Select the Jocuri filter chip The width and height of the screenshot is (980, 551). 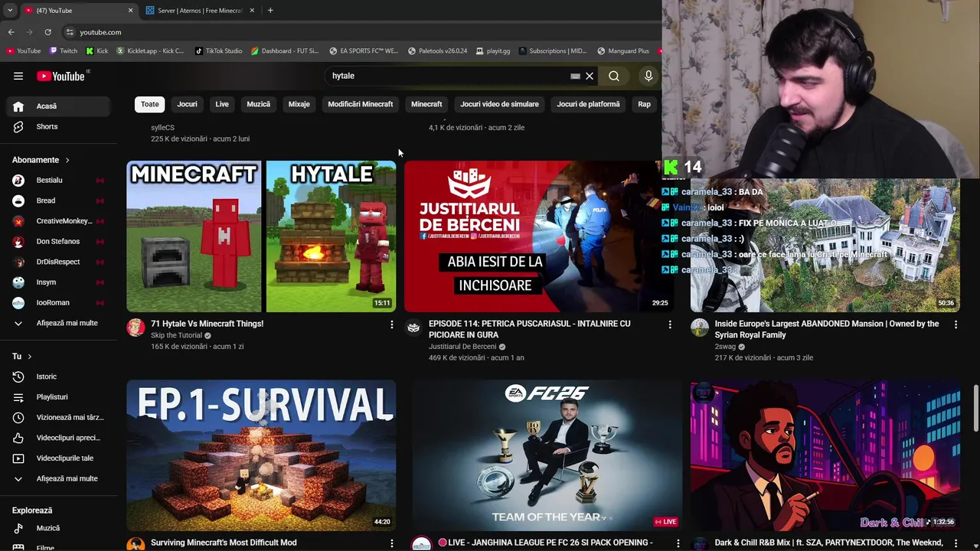pos(187,104)
